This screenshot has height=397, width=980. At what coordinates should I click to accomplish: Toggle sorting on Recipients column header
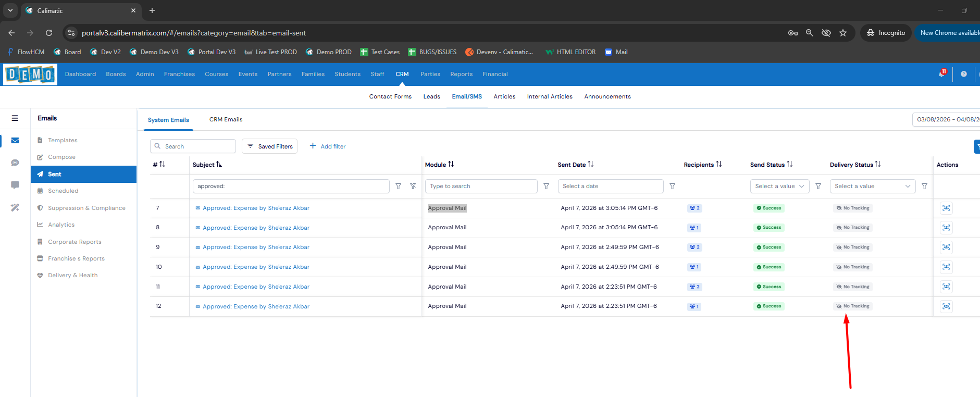pyautogui.click(x=718, y=165)
